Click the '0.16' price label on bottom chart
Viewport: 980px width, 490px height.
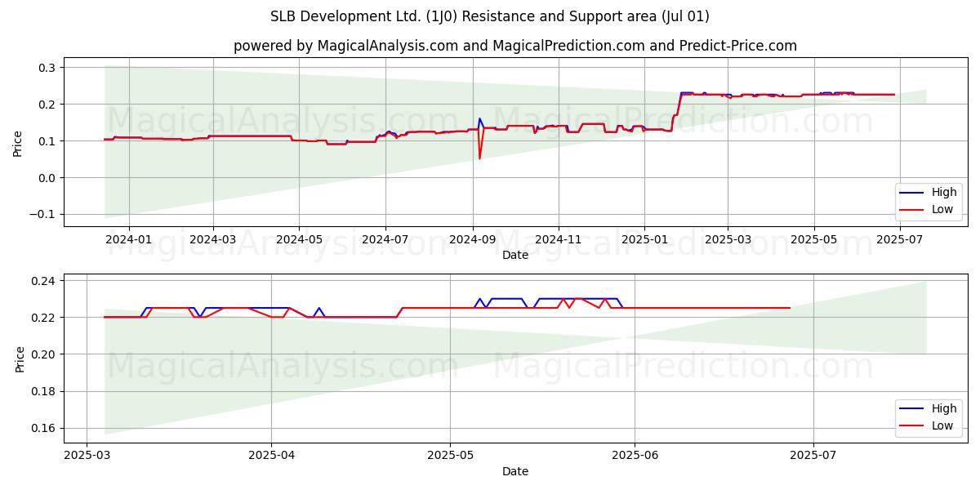tap(44, 428)
